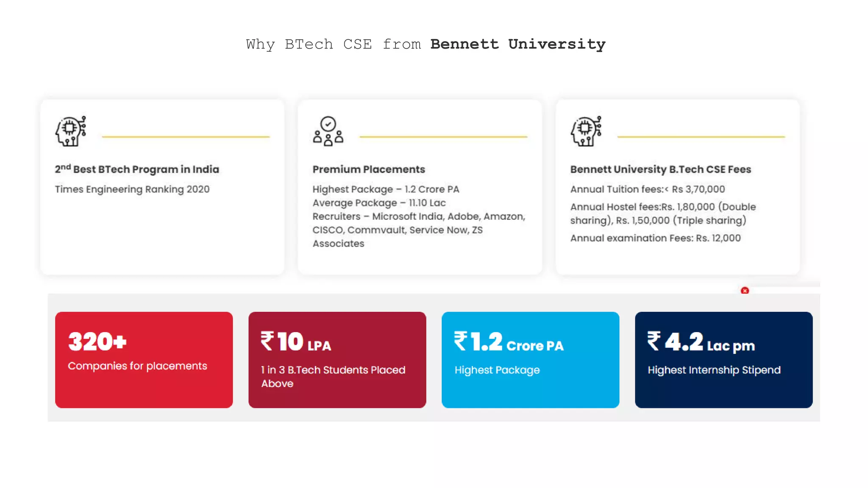
Task: Click the rupee symbol on 1.2 Crore tile
Action: point(461,341)
